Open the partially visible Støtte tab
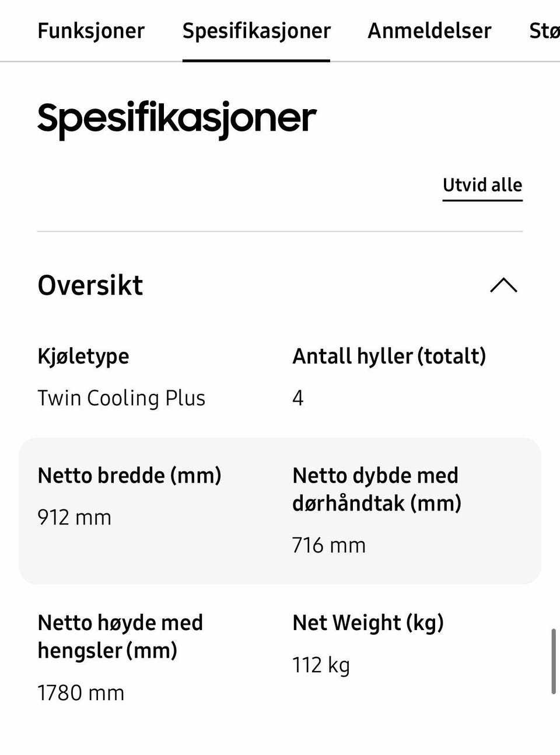The height and width of the screenshot is (755, 560). tap(544, 31)
